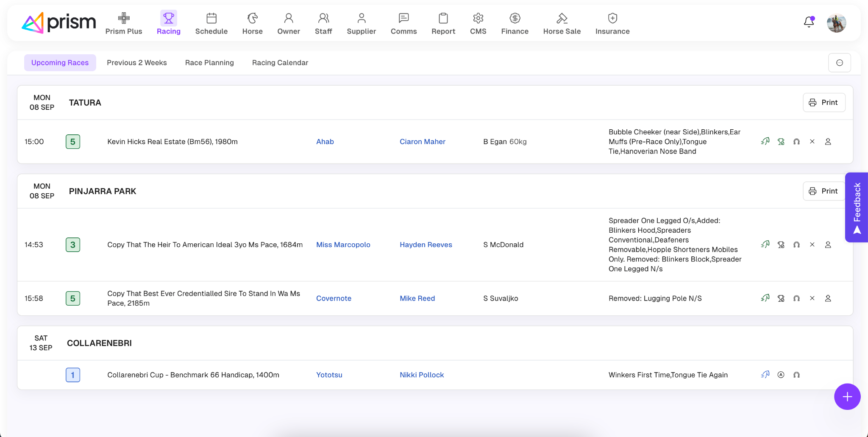Print the Pinjarra Park race list
Image resolution: width=868 pixels, height=437 pixels.
point(823,191)
